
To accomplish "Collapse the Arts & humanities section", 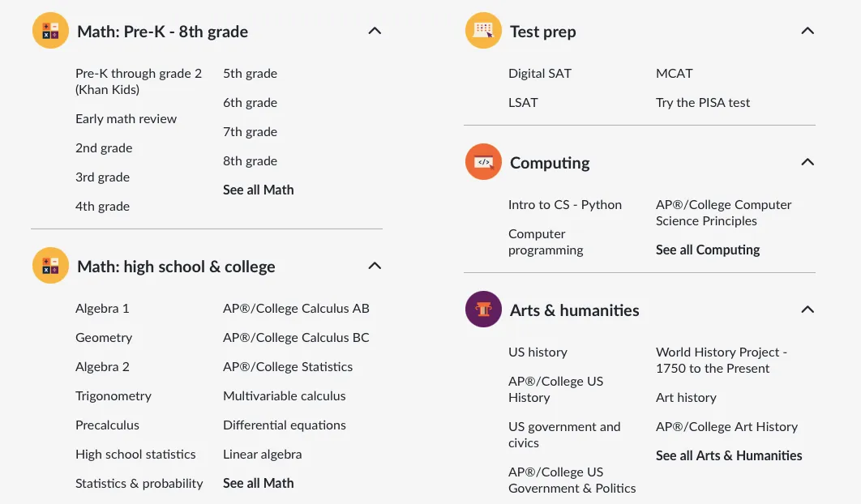I will point(807,310).
